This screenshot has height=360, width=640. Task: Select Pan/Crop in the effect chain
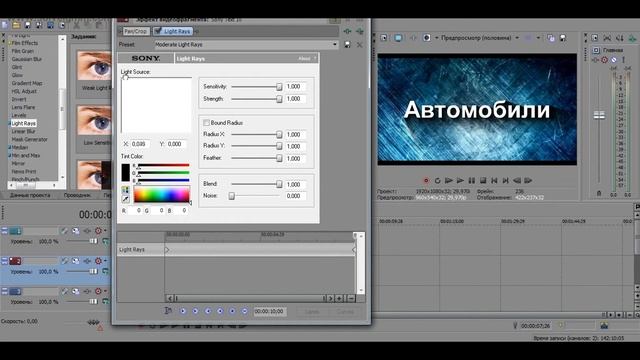(x=135, y=31)
